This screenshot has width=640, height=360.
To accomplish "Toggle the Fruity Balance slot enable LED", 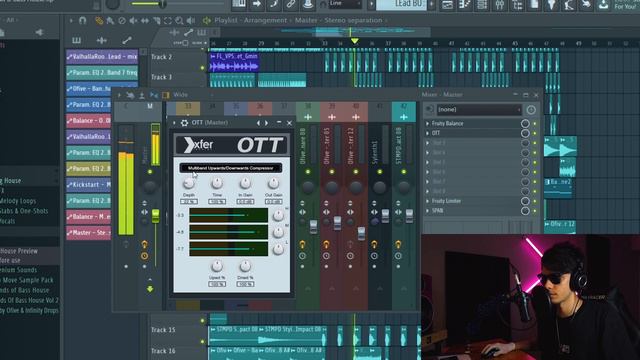I will point(535,124).
